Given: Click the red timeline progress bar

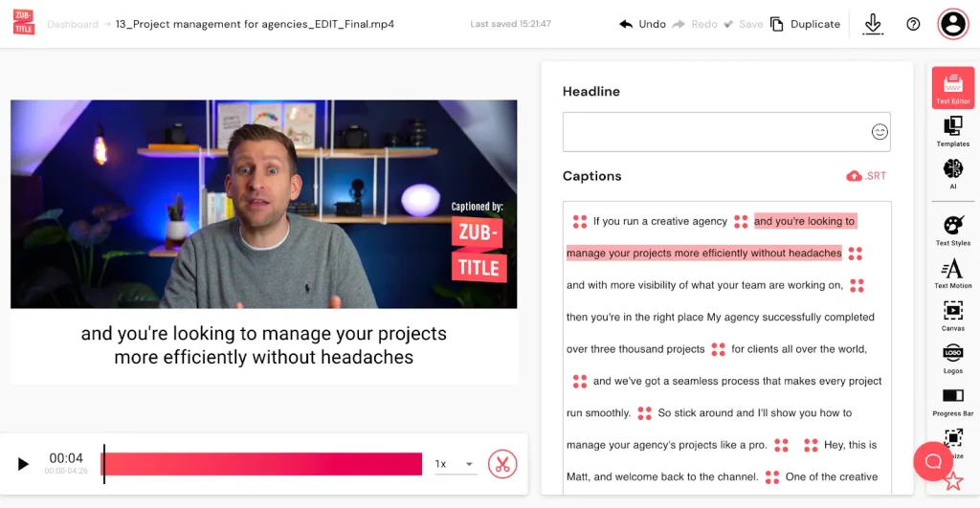Looking at the screenshot, I should tap(261, 464).
